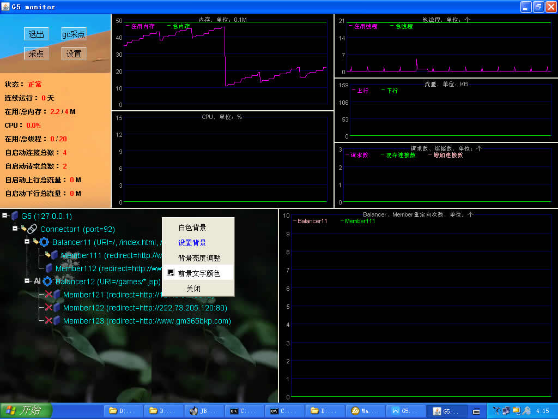Click the tag icon beside Connector1
The image size is (559, 419).
[24, 228]
